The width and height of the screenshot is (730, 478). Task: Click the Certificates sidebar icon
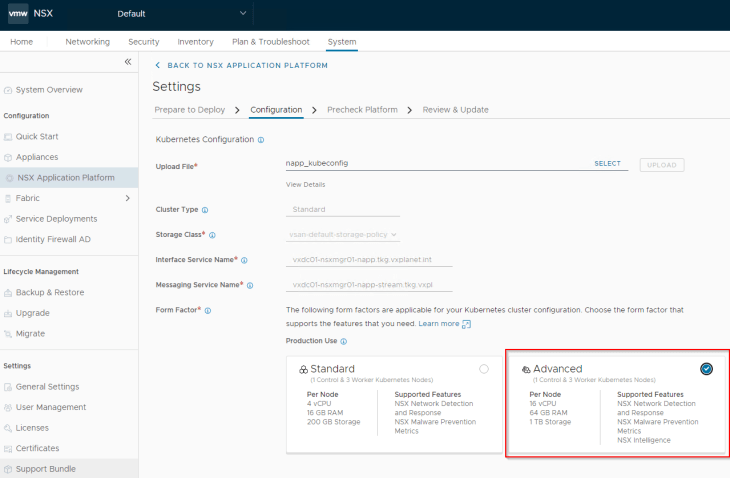coord(8,449)
